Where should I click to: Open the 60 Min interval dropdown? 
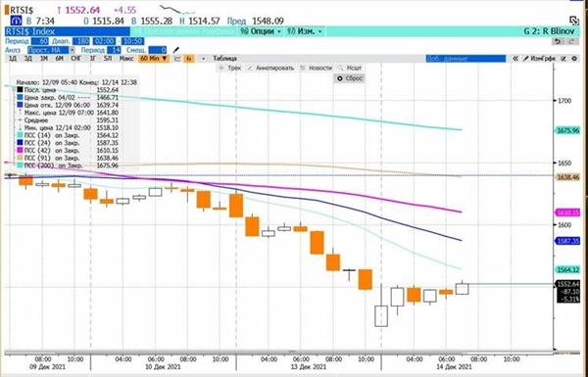(x=154, y=59)
